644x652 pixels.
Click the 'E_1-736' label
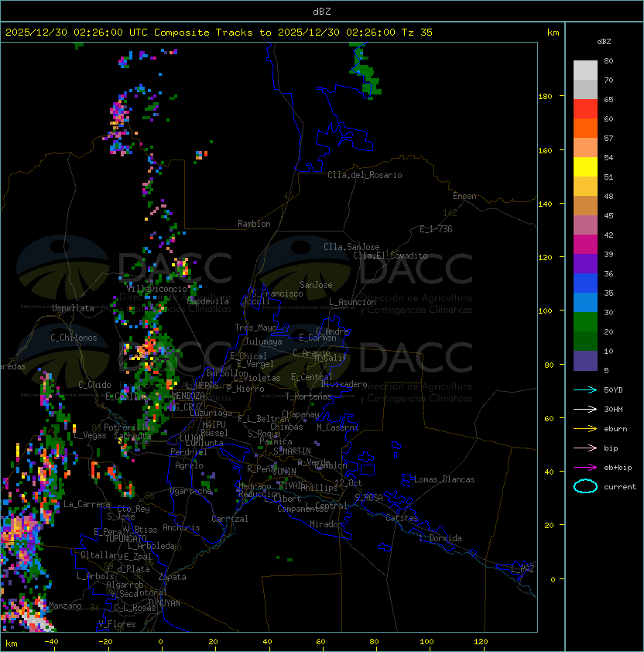pos(436,229)
